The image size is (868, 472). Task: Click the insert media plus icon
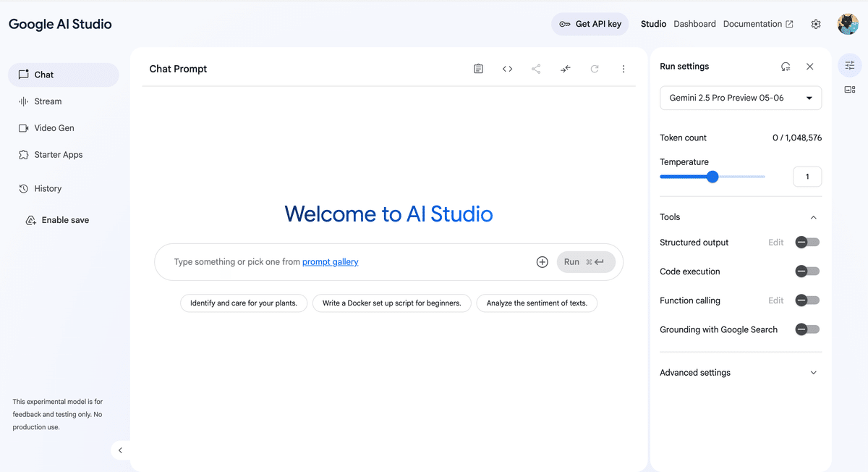[x=542, y=262]
